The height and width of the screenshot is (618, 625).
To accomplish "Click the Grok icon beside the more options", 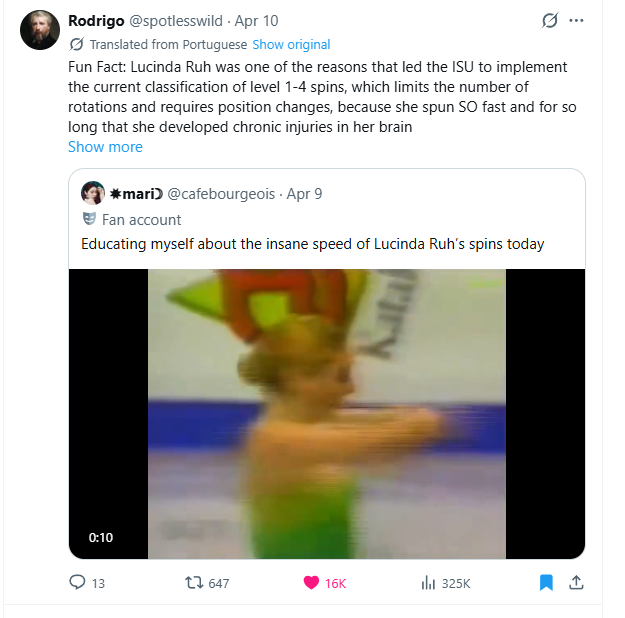I will coord(549,20).
